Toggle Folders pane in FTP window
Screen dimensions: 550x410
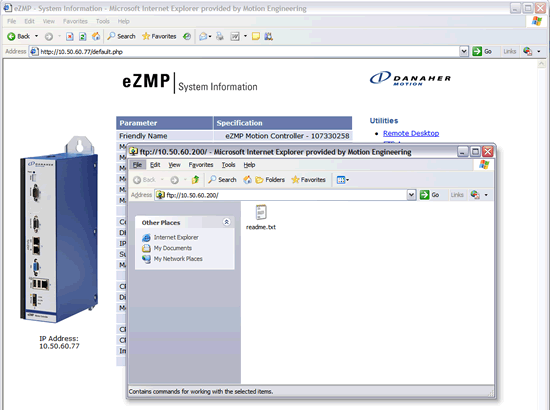click(270, 180)
